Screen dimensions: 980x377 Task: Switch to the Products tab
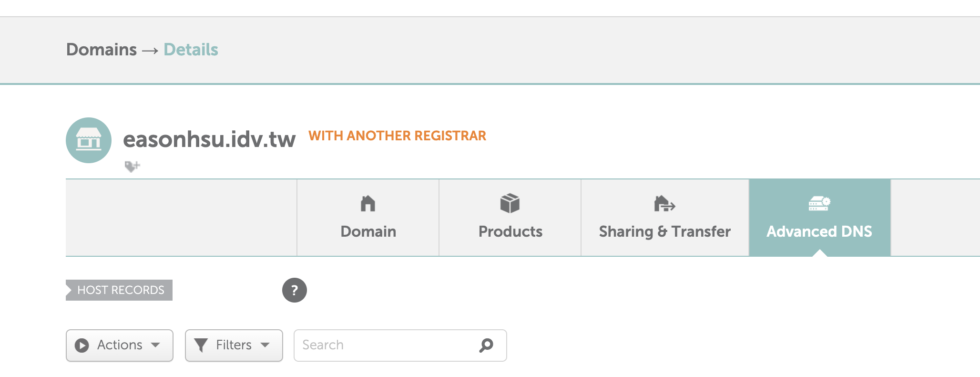click(x=510, y=231)
